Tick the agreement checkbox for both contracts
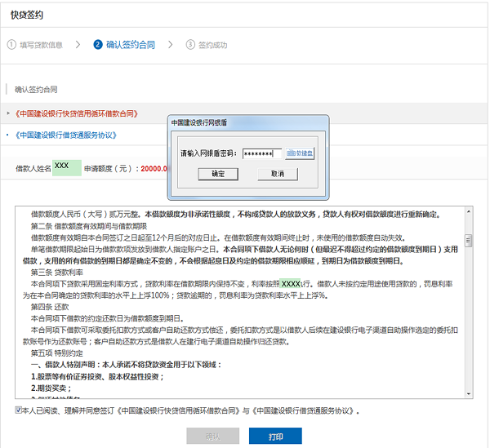The height and width of the screenshot is (448, 490). [x=19, y=410]
